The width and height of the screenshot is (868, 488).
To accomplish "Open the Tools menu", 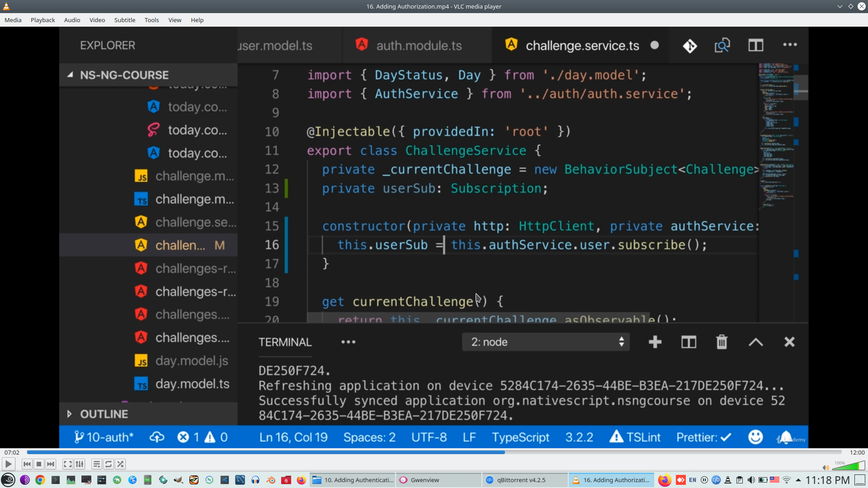I will pyautogui.click(x=151, y=20).
